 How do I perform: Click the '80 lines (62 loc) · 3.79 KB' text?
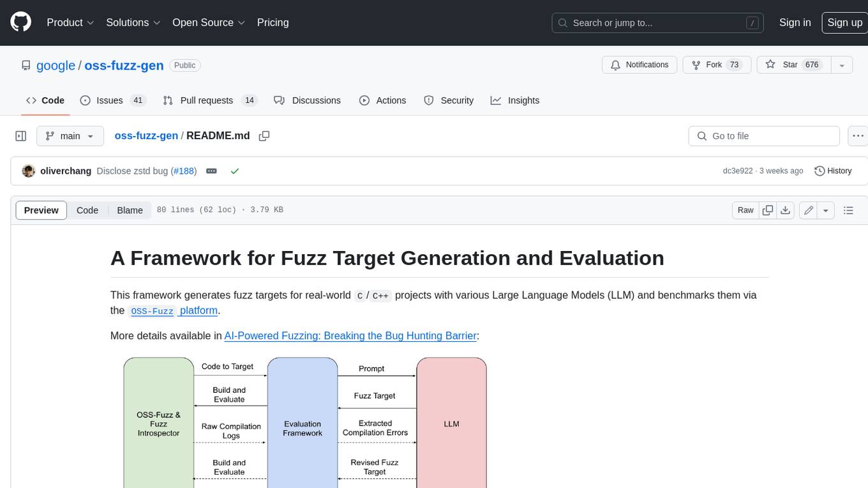(x=220, y=210)
